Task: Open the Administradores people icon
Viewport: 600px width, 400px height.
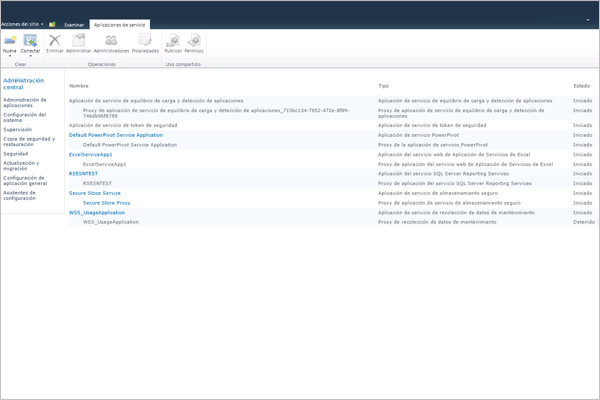Action: point(111,40)
